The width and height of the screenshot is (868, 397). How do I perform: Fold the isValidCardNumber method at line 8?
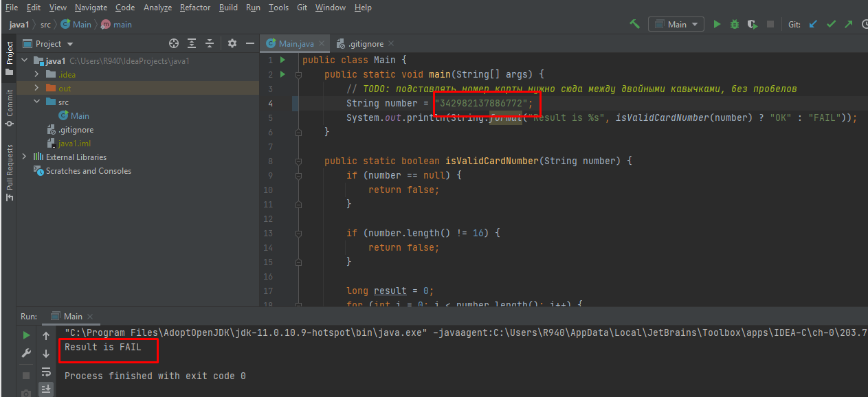click(298, 161)
